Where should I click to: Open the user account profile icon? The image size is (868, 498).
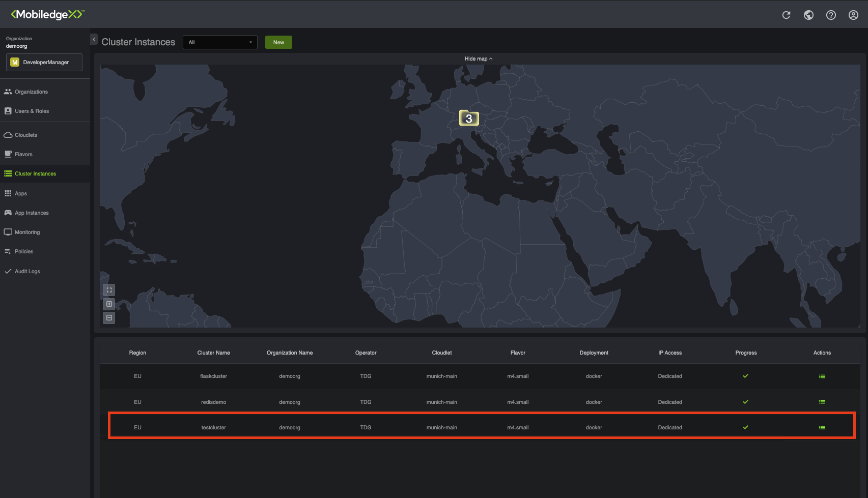(853, 15)
